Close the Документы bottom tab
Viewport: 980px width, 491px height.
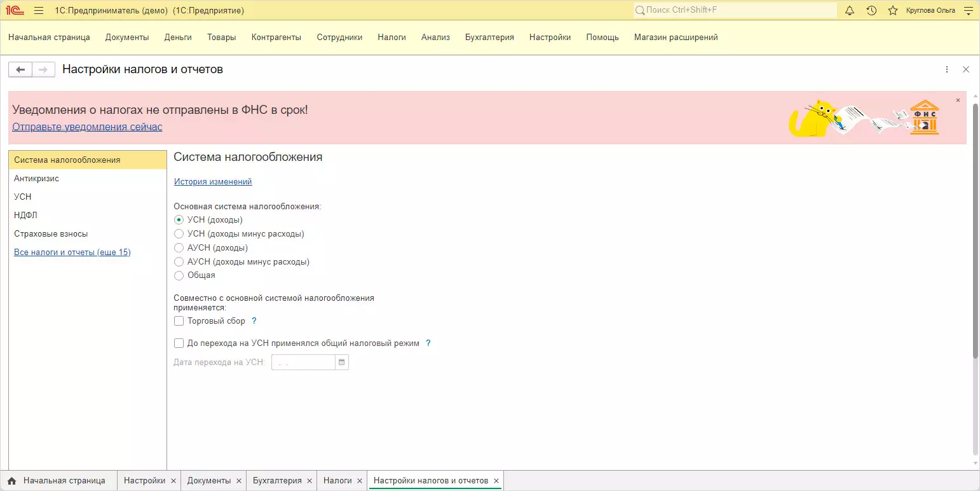click(x=239, y=481)
